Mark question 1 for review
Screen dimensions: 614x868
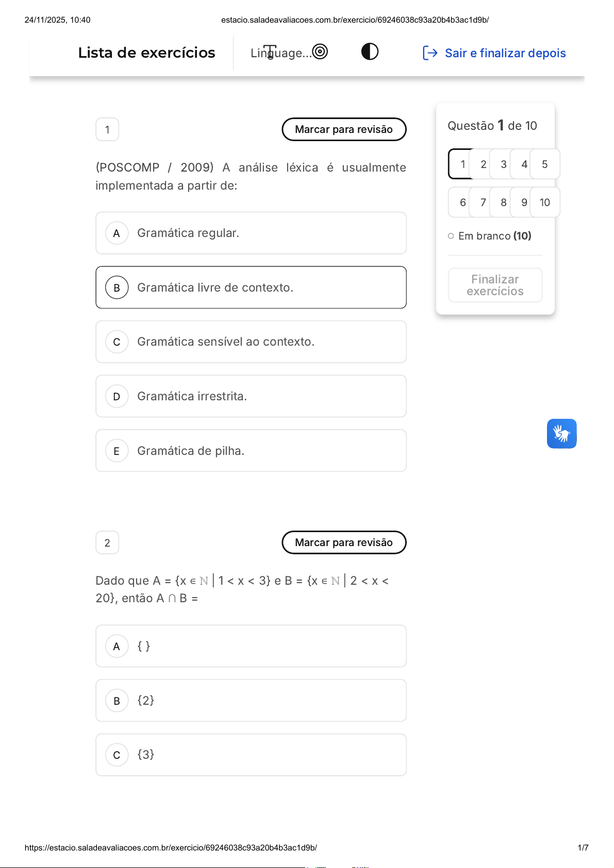pyautogui.click(x=344, y=129)
